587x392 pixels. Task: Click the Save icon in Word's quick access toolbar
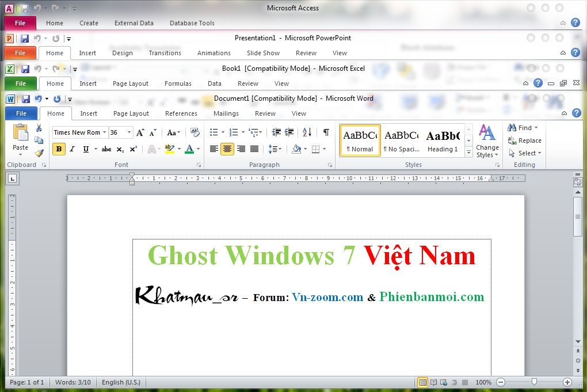(x=25, y=99)
